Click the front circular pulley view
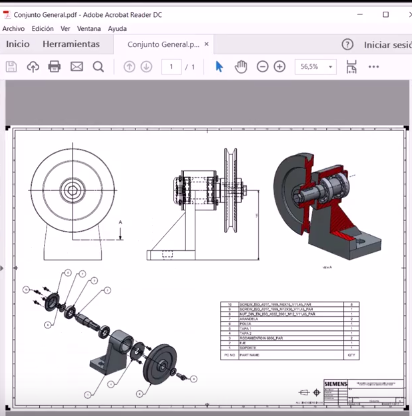Viewport: 412px width, 416px height. tap(73, 190)
